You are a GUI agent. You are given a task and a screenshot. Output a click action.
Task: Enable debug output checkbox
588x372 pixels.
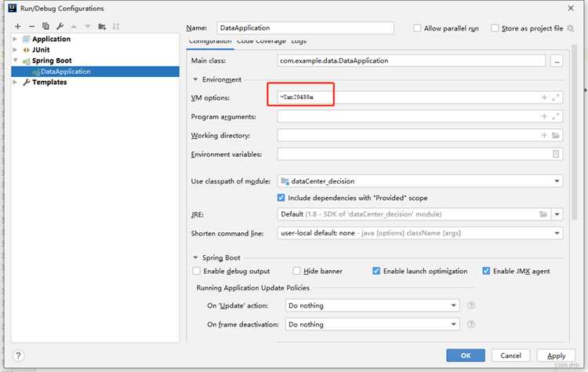(x=197, y=271)
